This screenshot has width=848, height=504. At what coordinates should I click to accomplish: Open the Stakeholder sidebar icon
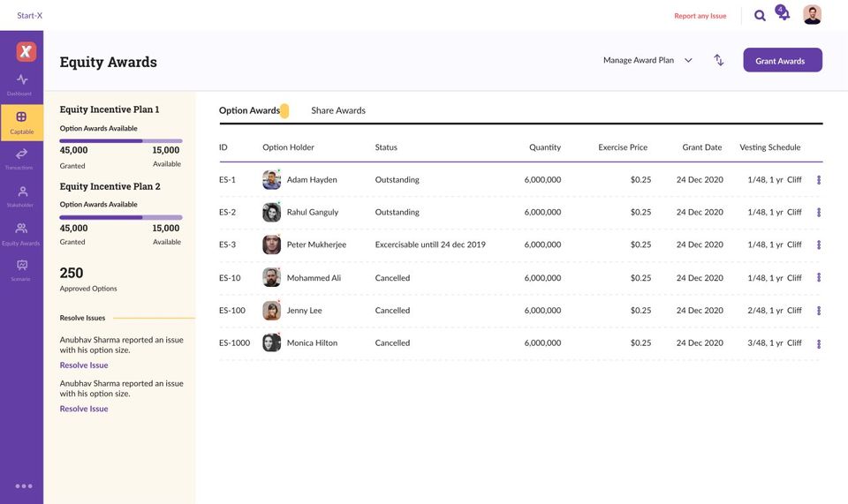(x=22, y=192)
